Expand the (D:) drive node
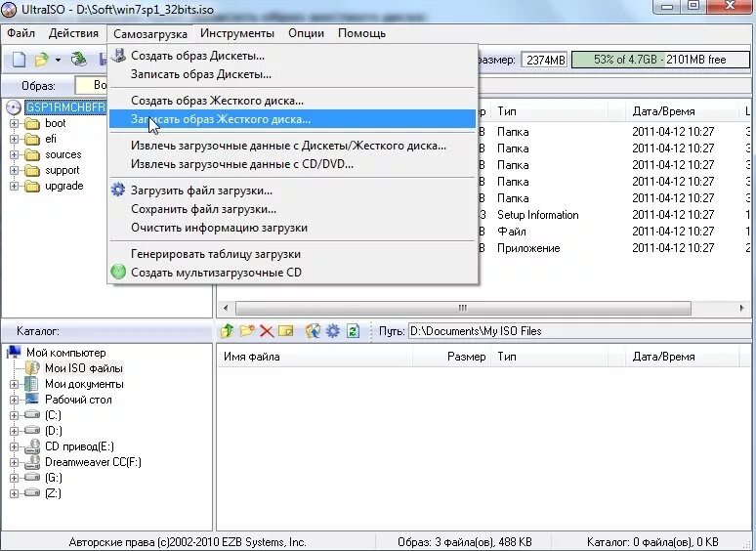756x551 pixels. click(x=14, y=431)
